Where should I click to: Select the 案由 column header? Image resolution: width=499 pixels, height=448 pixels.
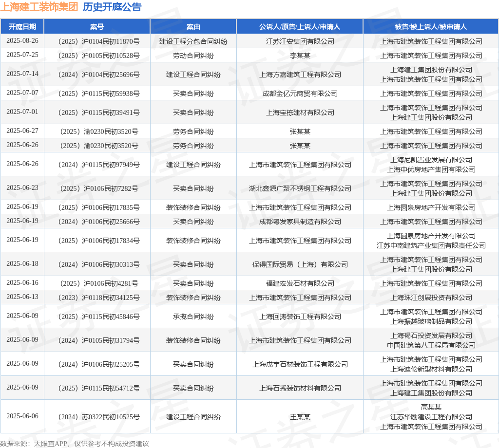point(193,27)
